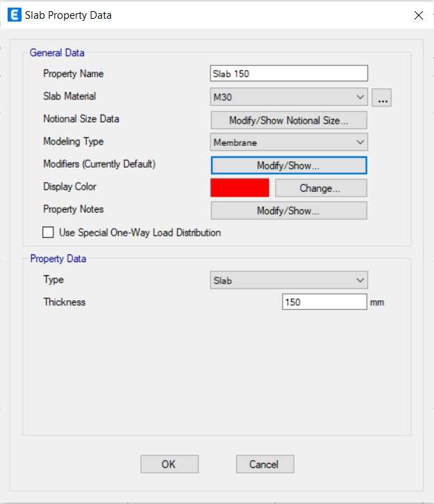
Task: Click the mm unit text
Action: [377, 303]
